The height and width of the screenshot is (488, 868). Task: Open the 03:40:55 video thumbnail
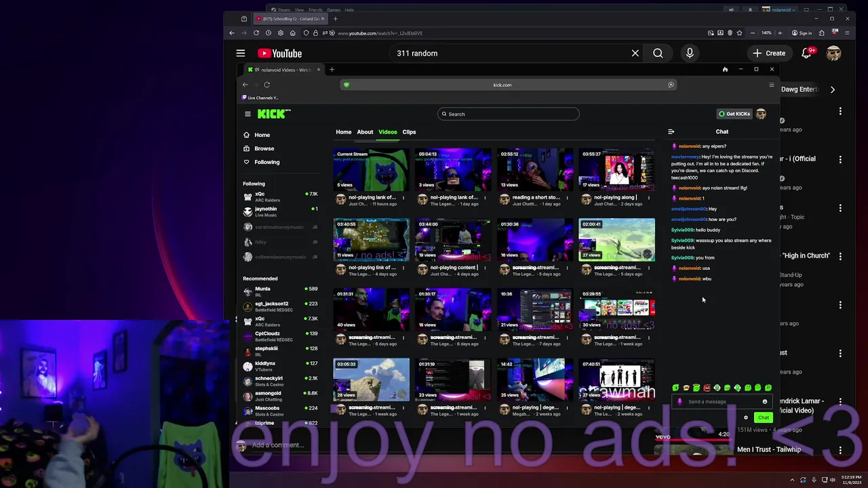pos(372,240)
